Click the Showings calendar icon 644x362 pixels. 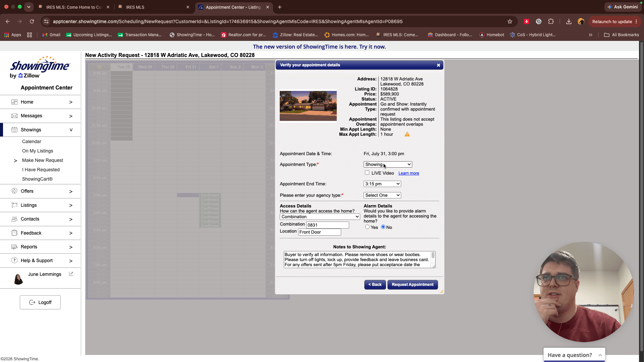point(14,130)
